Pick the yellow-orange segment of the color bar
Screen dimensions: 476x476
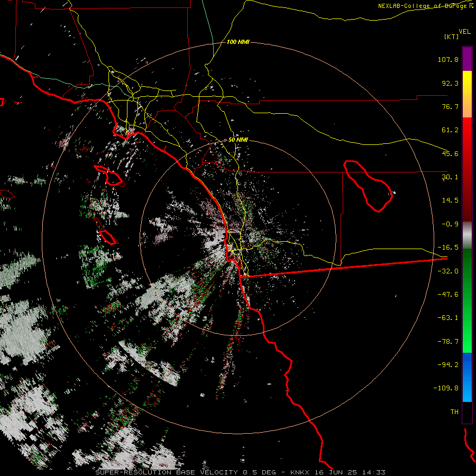[x=467, y=94]
